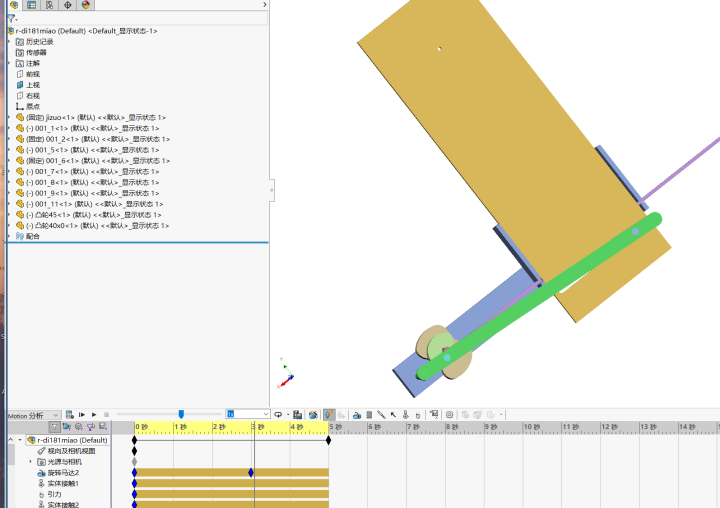Click the feature tree filter funnel icon
The height and width of the screenshot is (508, 720).
pyautogui.click(x=11, y=18)
